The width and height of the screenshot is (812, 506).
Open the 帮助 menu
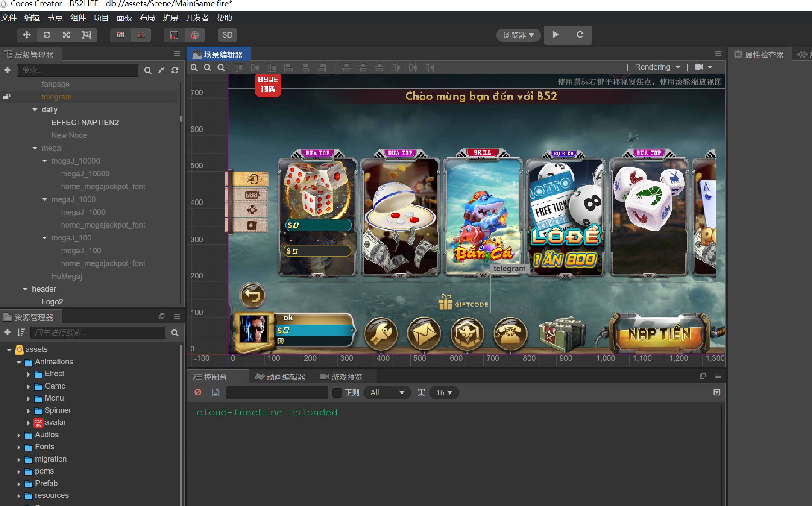[x=224, y=18]
